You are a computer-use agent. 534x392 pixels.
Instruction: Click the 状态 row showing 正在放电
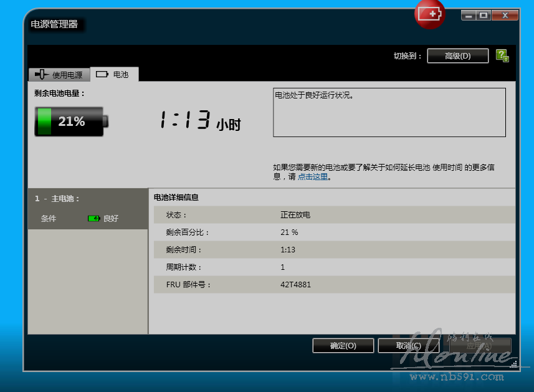(x=334, y=215)
